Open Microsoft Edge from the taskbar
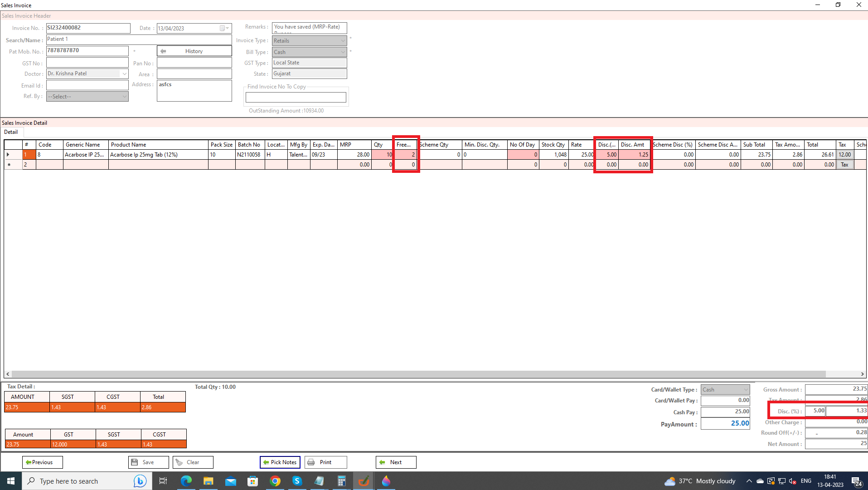Viewport: 868px width, 490px height. coord(186,481)
